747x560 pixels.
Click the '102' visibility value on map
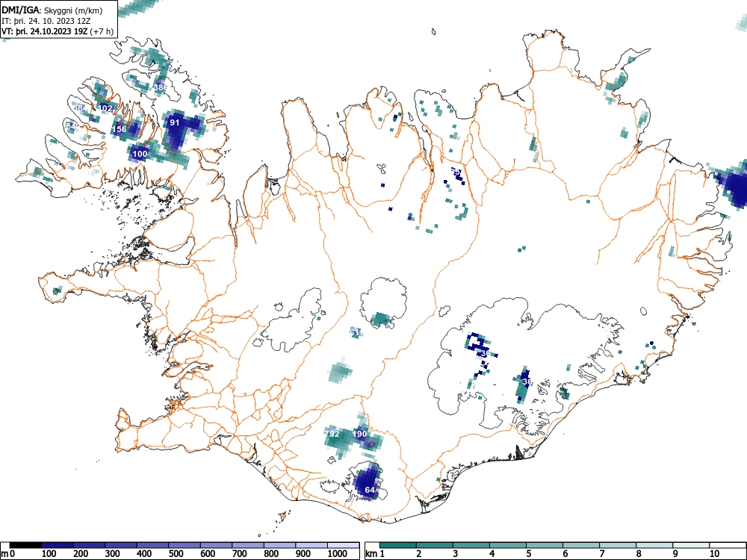coord(105,108)
